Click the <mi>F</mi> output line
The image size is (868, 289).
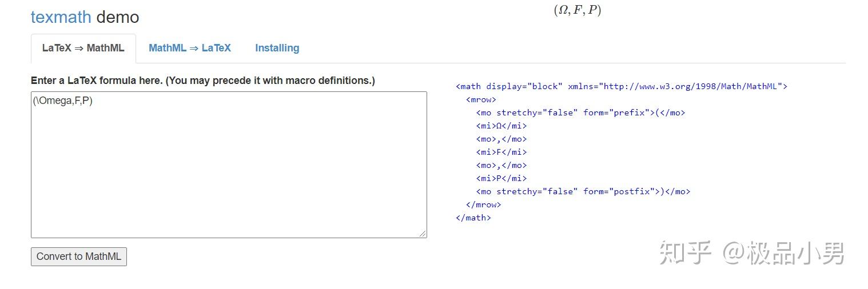(501, 152)
